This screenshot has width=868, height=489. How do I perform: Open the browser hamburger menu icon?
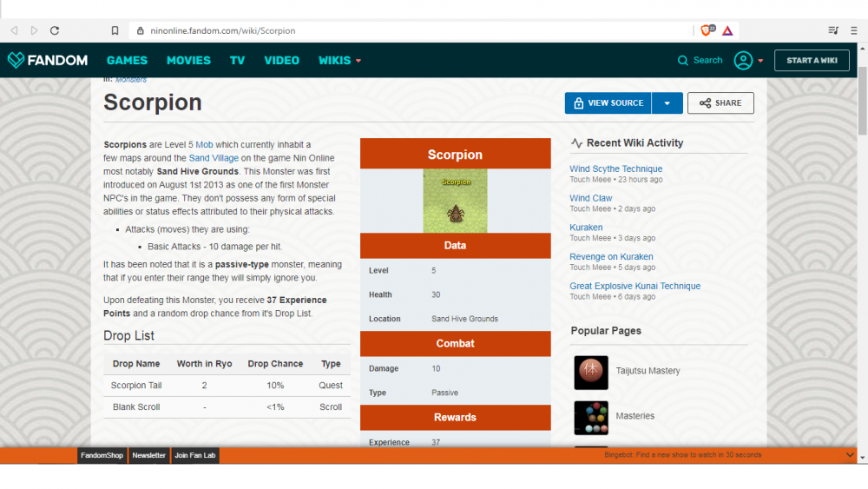tap(853, 30)
